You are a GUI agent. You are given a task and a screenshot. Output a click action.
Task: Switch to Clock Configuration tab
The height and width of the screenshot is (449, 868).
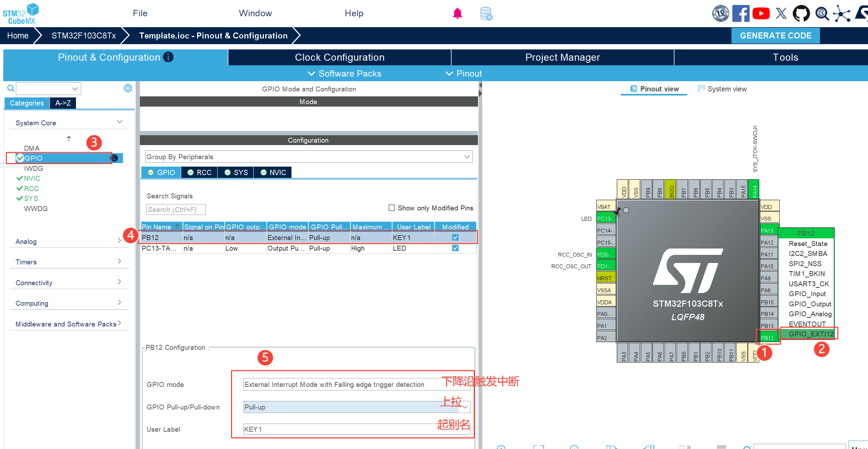pos(339,57)
